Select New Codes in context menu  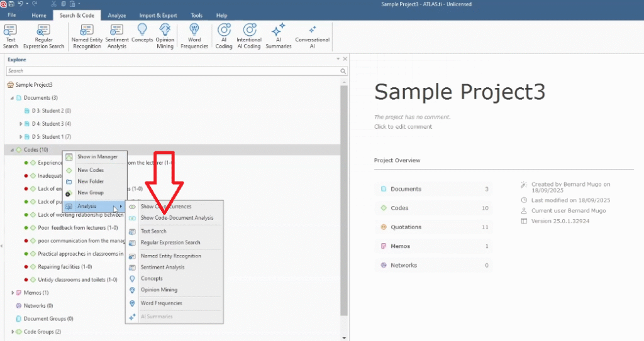tap(90, 170)
